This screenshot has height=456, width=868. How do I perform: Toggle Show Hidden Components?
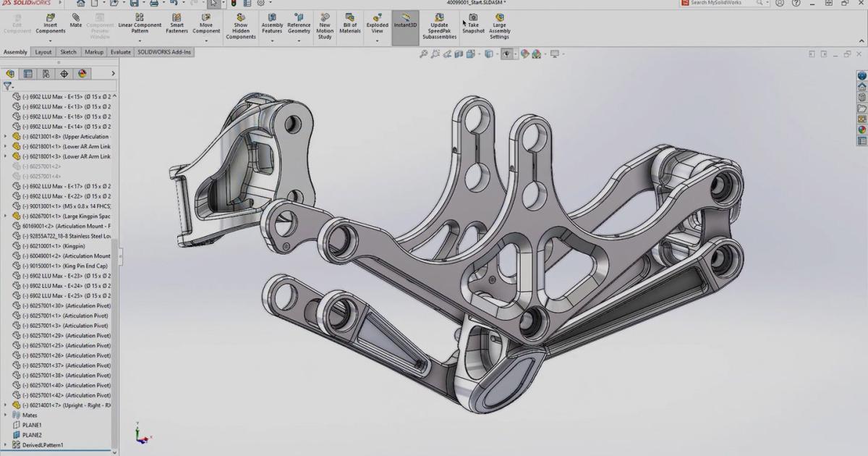(240, 23)
